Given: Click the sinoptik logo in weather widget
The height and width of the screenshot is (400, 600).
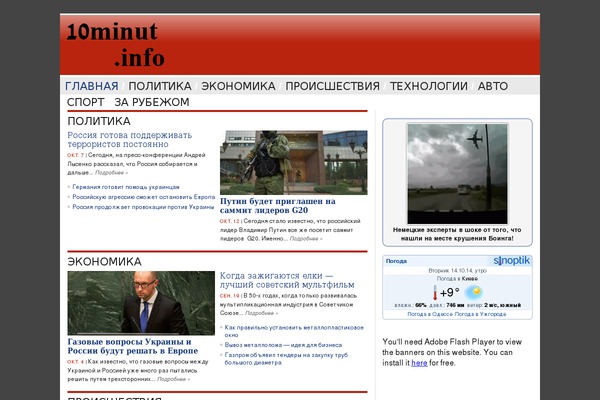Looking at the screenshot, I should pos(512,261).
